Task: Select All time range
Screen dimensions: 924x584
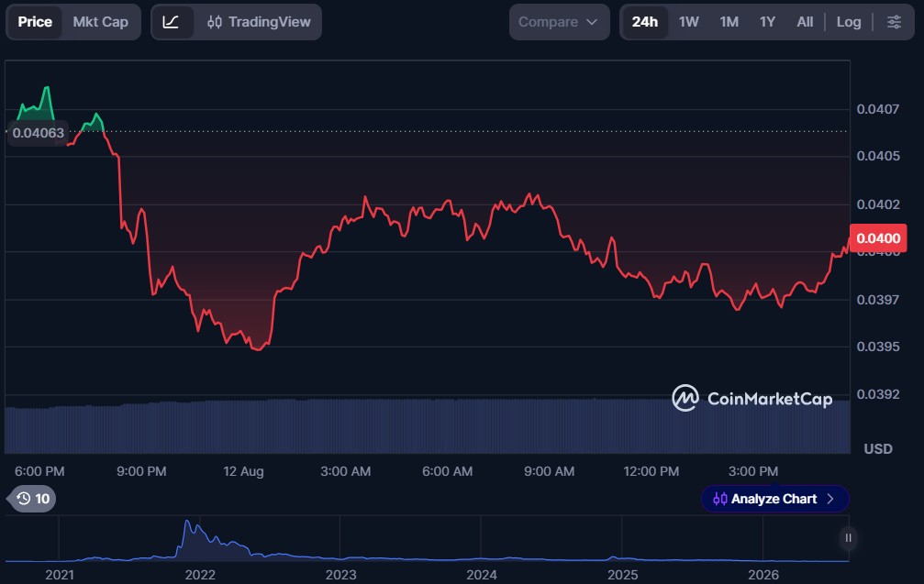Action: [805, 22]
